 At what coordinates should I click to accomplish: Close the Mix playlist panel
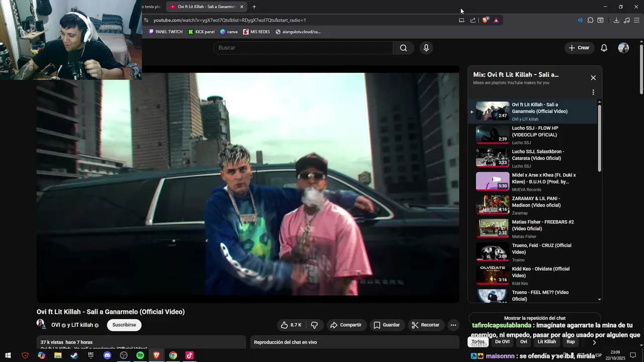[593, 78]
